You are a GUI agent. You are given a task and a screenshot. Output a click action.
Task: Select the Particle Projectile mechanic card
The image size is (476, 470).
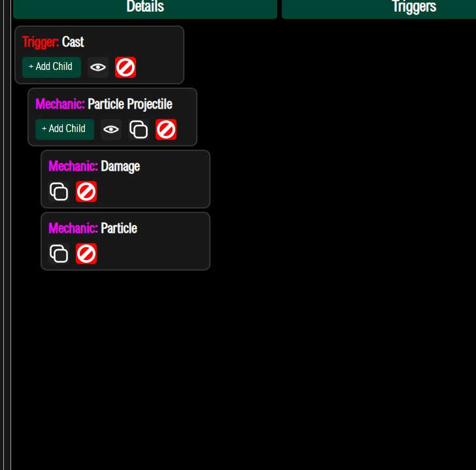(x=112, y=117)
